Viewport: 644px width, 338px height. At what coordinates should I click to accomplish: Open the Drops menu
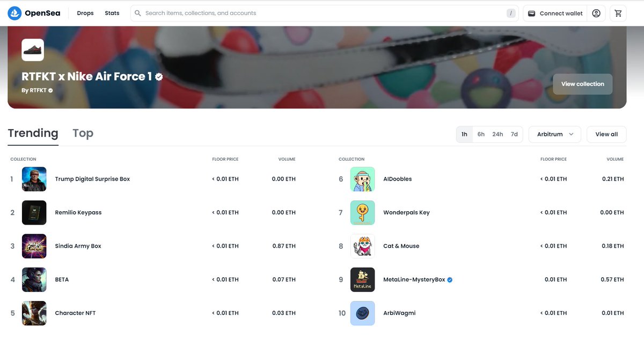point(85,12)
